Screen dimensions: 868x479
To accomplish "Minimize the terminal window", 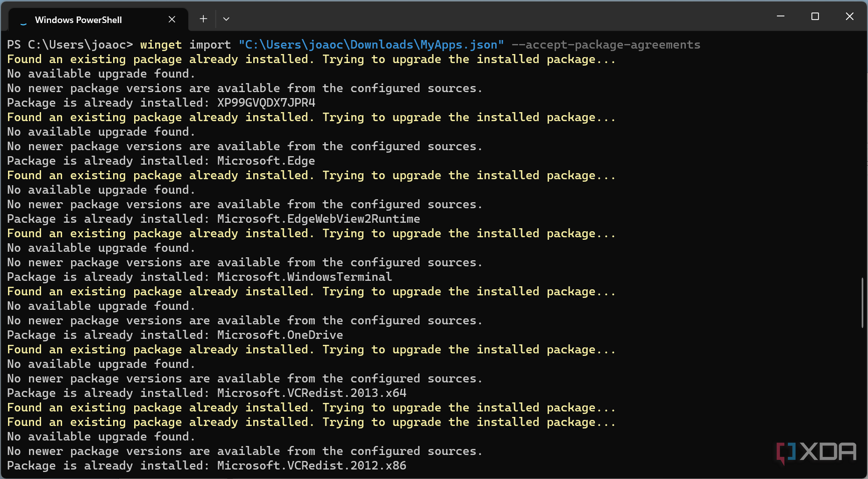I will point(780,17).
